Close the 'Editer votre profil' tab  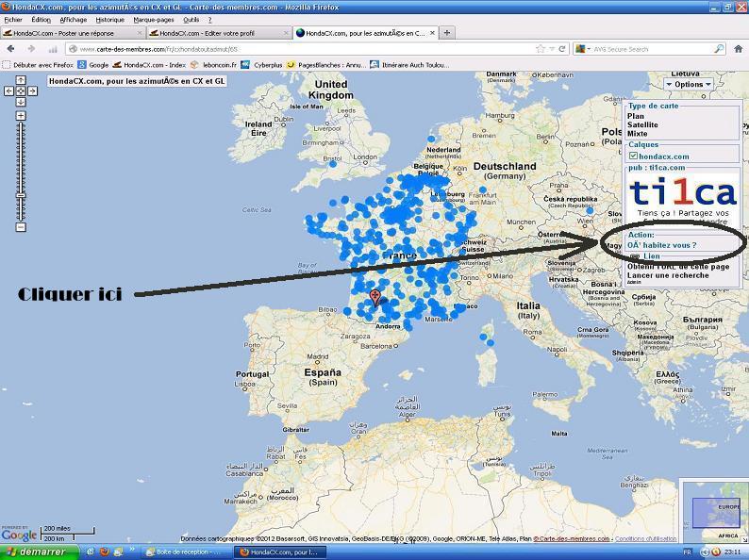point(286,33)
